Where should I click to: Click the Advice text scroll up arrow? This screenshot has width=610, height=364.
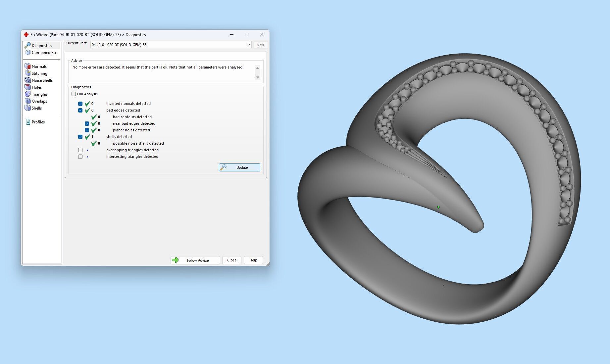point(258,68)
